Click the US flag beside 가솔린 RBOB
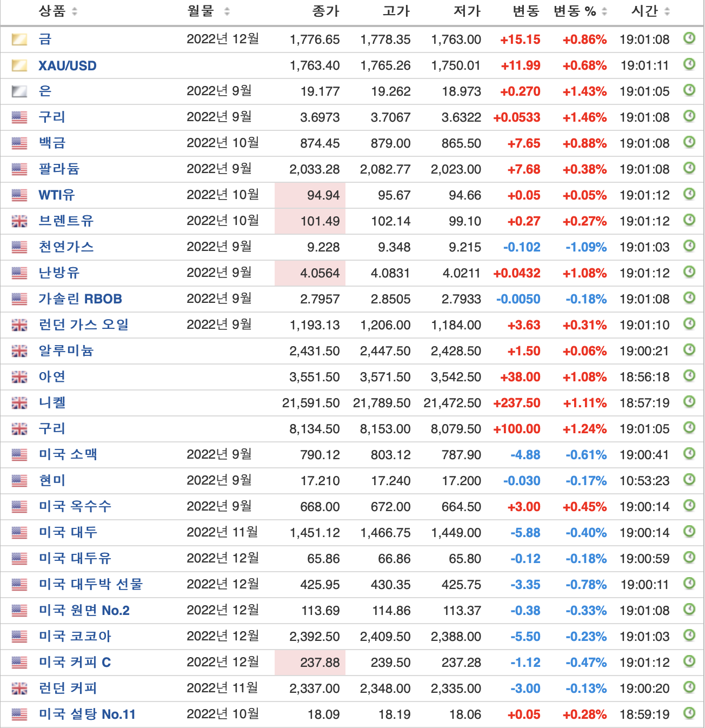This screenshot has width=705, height=728. 19,299
